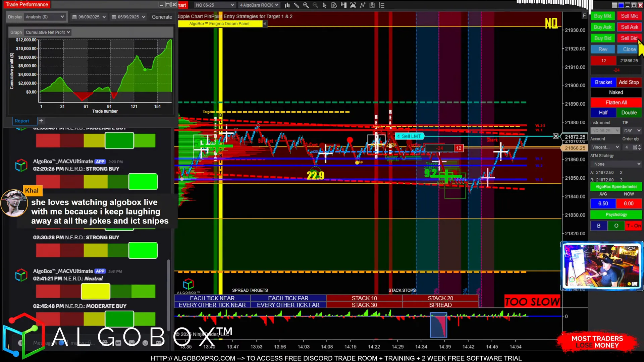Click the Generate button
Image resolution: width=644 pixels, height=362 pixels.
coord(162,17)
